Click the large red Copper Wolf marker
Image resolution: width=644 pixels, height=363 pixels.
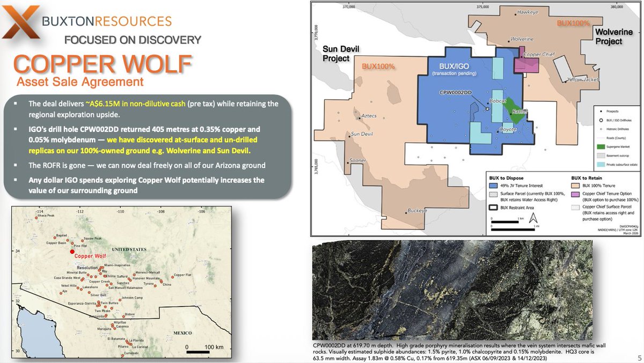pos(71,250)
